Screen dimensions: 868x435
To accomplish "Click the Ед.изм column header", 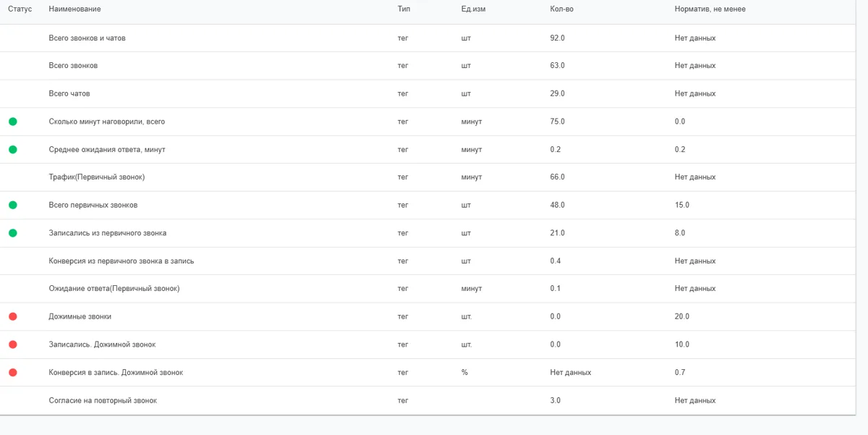I will 473,9.
